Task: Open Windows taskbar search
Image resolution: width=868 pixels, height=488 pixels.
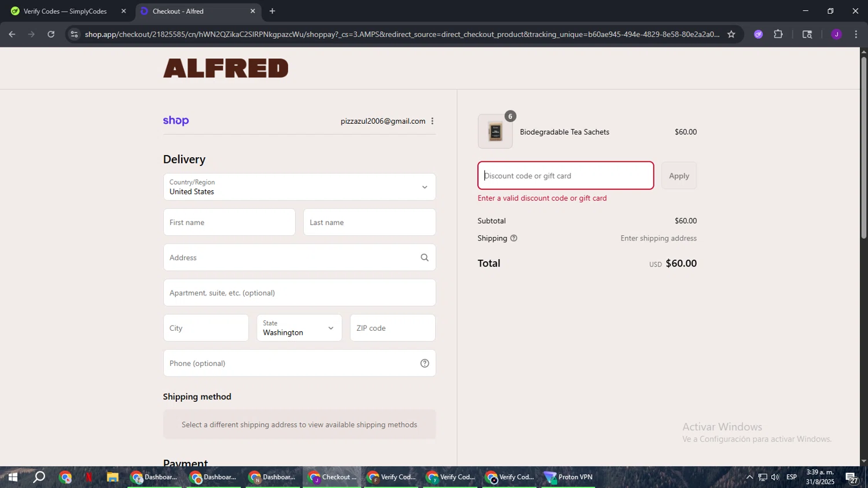Action: pos(39,477)
